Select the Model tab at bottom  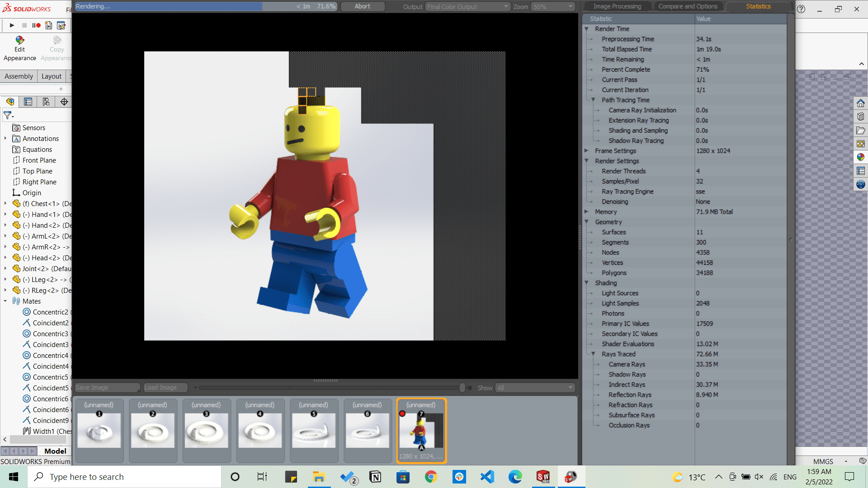(x=55, y=451)
